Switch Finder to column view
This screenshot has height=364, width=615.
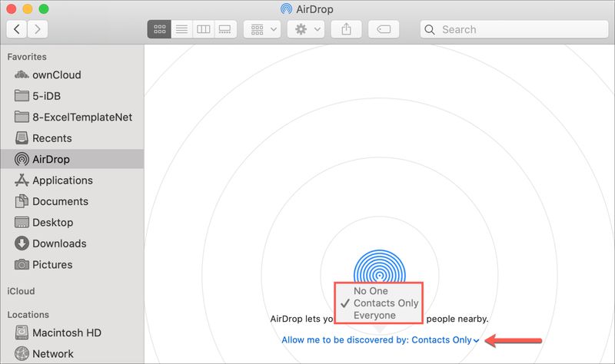pyautogui.click(x=204, y=29)
